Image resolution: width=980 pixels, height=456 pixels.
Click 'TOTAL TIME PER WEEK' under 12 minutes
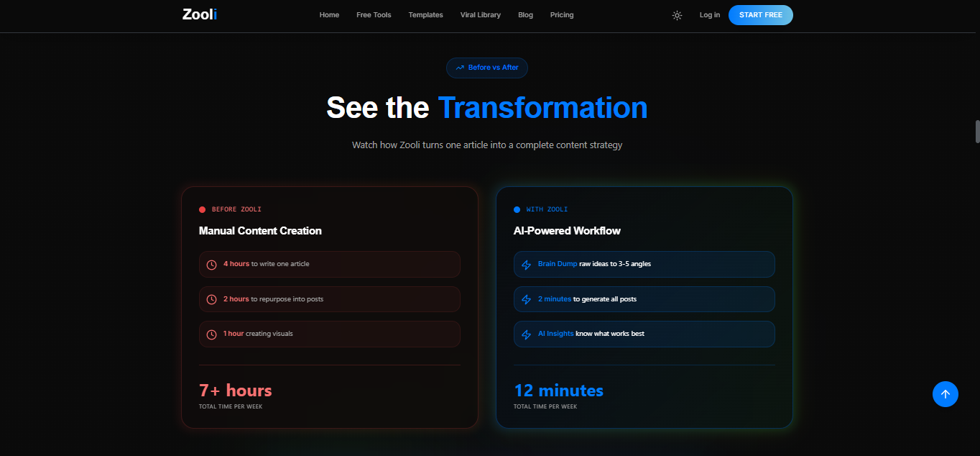click(545, 407)
